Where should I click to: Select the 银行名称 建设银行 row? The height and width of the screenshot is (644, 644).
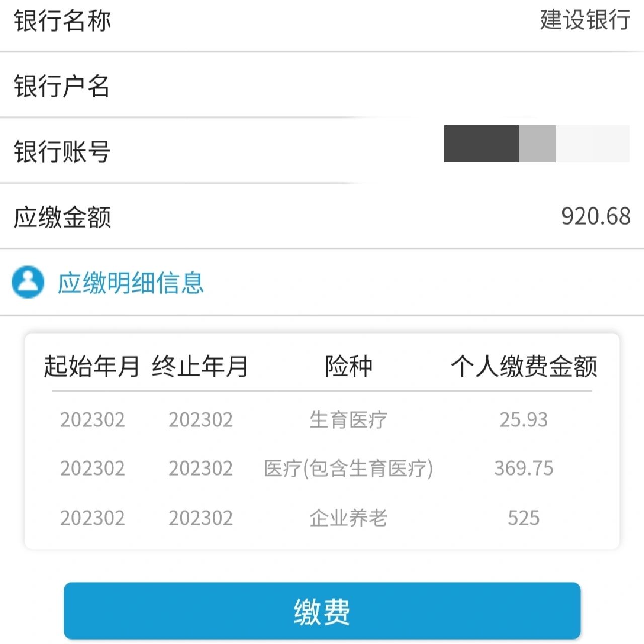(322, 21)
